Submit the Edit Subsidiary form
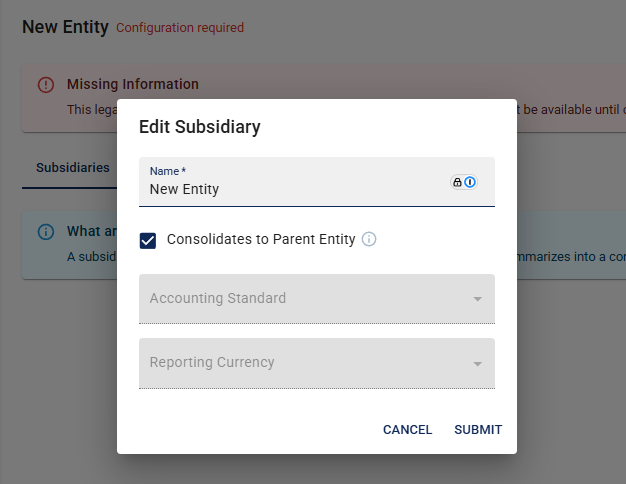This screenshot has height=484, width=626. point(478,430)
